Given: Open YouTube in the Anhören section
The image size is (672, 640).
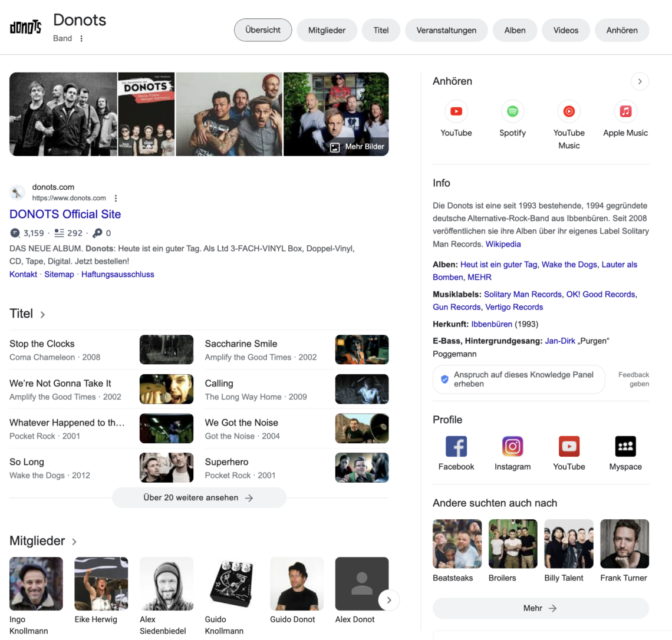Looking at the screenshot, I should click(456, 111).
